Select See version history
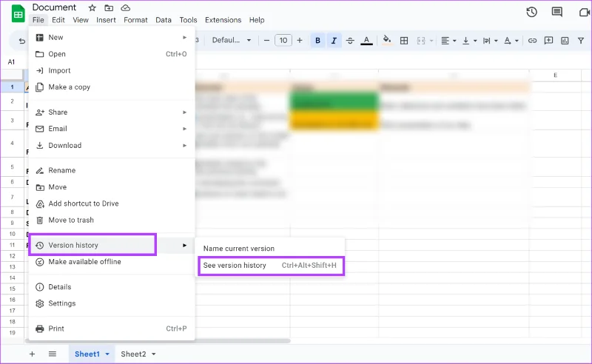 tap(270, 266)
